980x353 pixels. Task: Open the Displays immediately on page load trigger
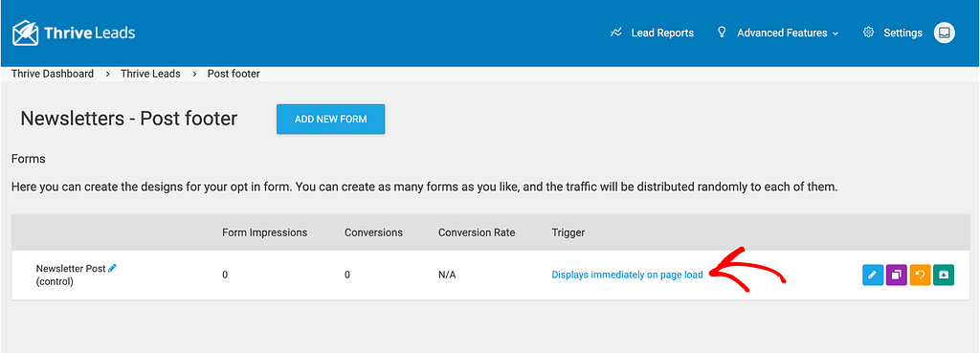(x=627, y=275)
